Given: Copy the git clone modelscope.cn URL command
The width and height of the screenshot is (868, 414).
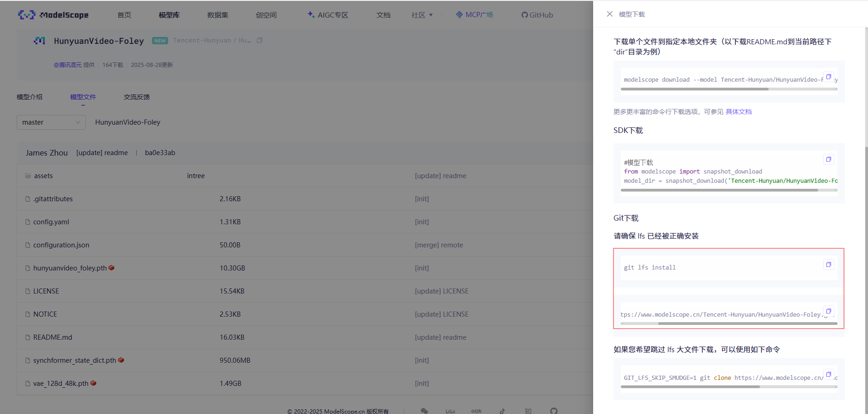Looking at the screenshot, I should coord(829,311).
